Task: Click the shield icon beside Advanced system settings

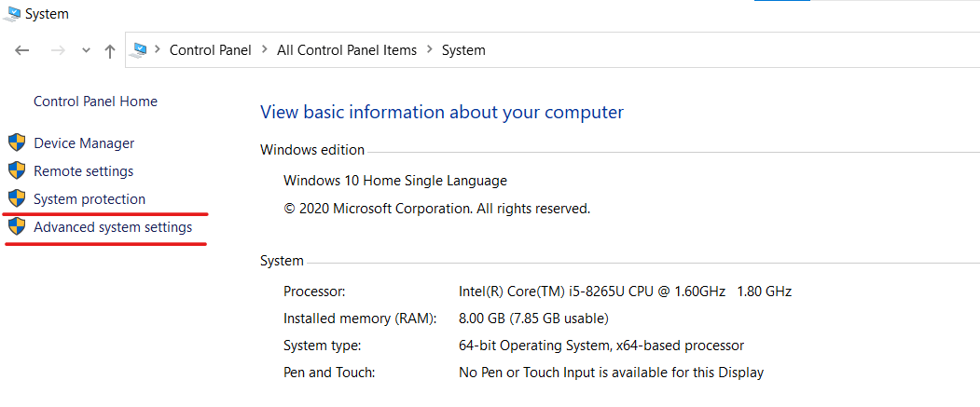Action: 17,227
